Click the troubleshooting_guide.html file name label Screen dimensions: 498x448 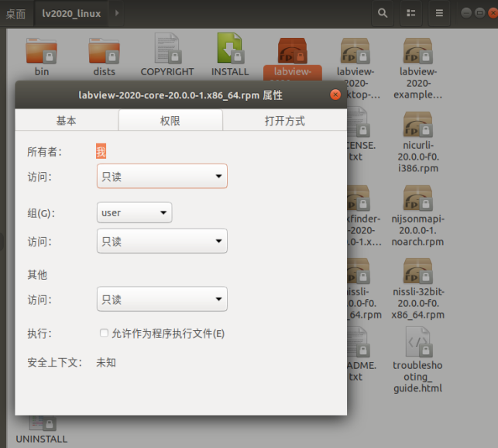pos(418,377)
